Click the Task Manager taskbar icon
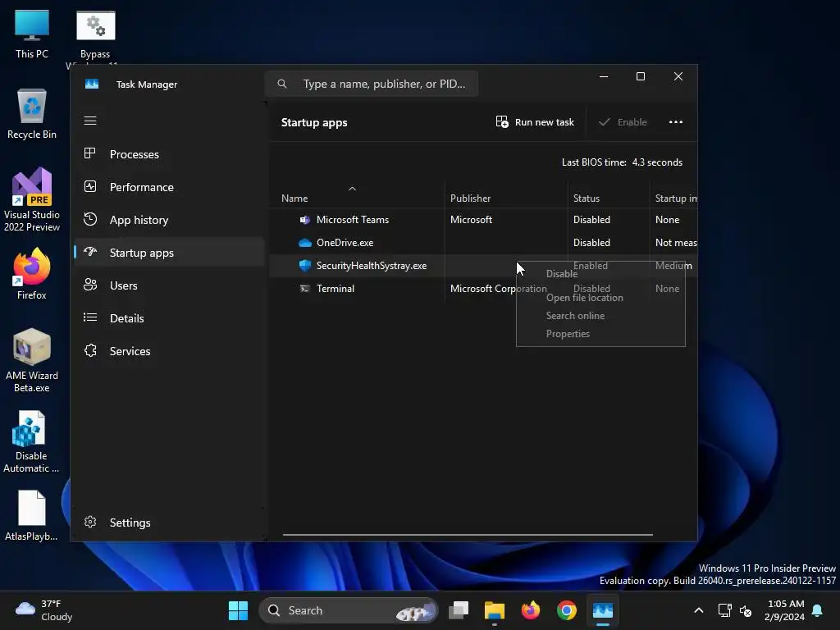 point(603,610)
